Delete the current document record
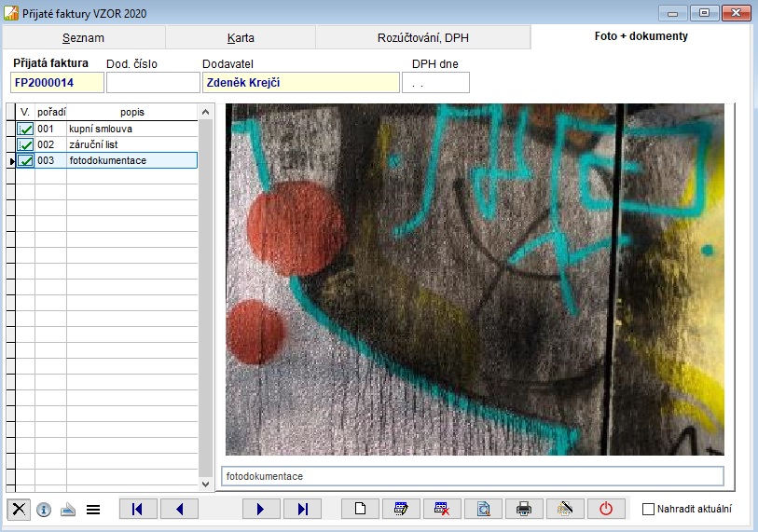 click(442, 509)
